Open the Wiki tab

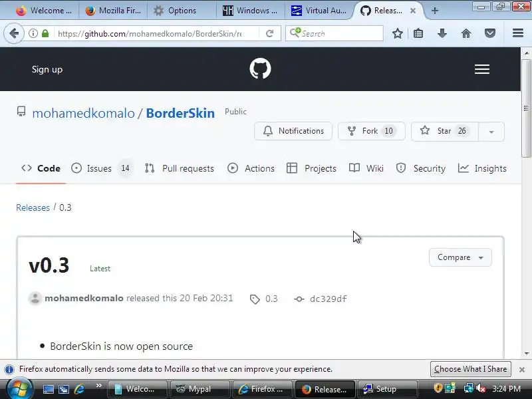click(x=366, y=168)
